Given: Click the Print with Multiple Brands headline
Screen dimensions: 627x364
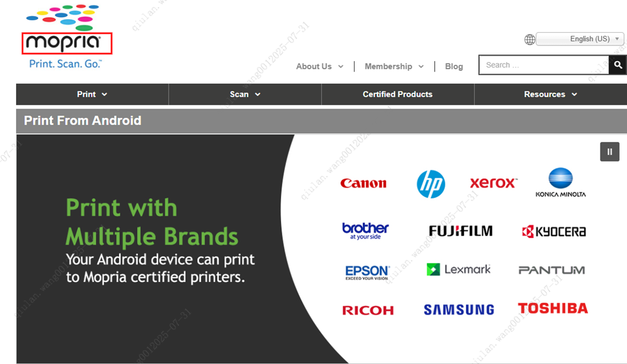Looking at the screenshot, I should point(152,222).
